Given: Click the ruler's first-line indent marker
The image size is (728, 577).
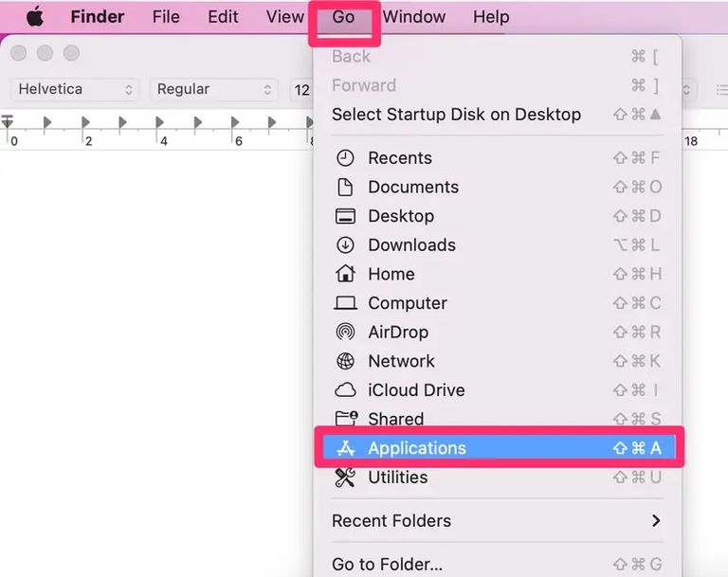Looking at the screenshot, I should pyautogui.click(x=8, y=120).
